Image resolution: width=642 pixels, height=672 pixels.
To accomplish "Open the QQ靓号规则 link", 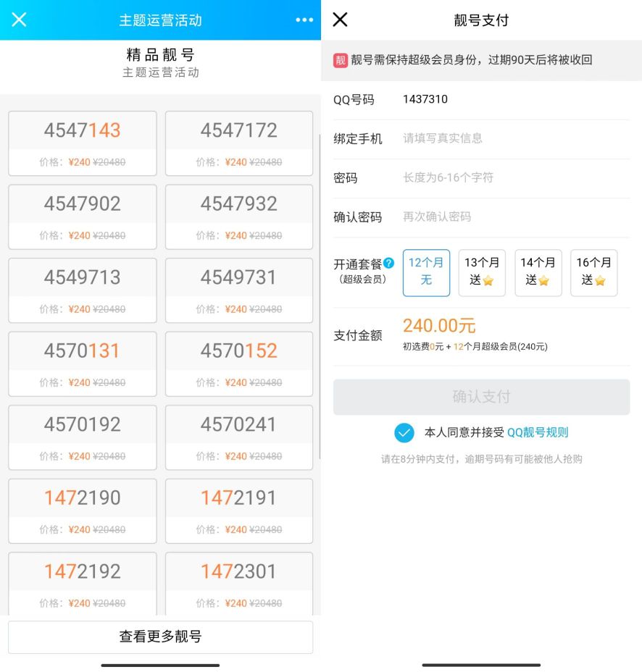I will click(538, 432).
